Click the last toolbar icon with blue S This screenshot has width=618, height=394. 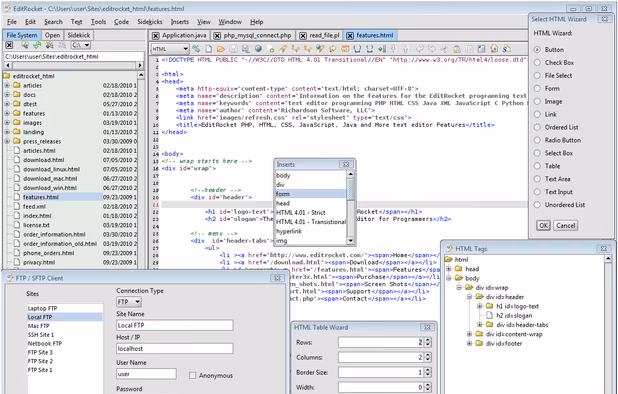coord(506,49)
